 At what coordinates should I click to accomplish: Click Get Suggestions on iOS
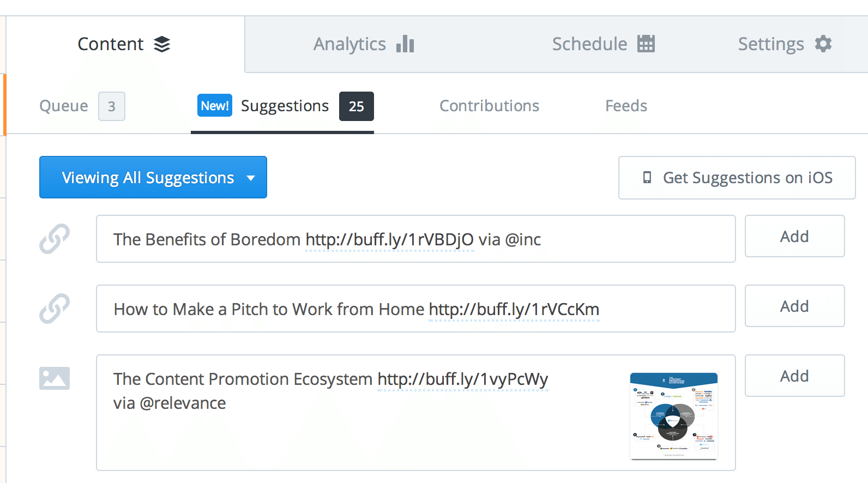(737, 178)
